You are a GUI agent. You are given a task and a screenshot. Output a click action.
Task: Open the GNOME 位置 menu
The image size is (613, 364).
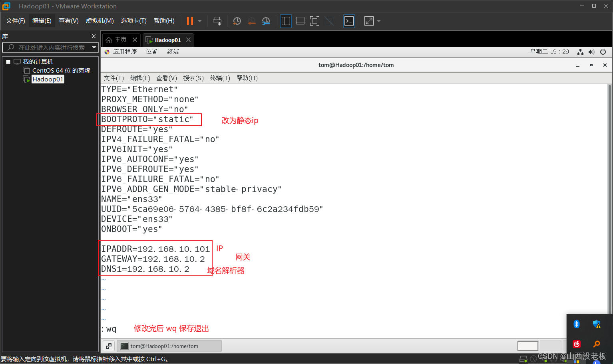click(x=151, y=52)
